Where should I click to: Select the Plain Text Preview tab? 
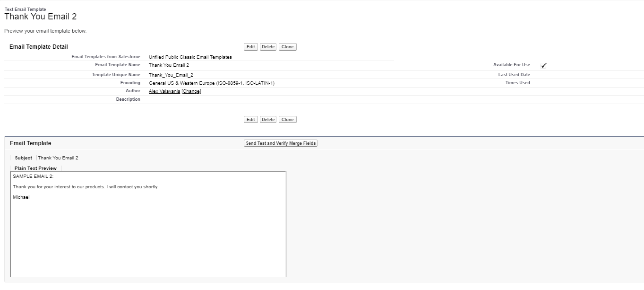pyautogui.click(x=35, y=168)
